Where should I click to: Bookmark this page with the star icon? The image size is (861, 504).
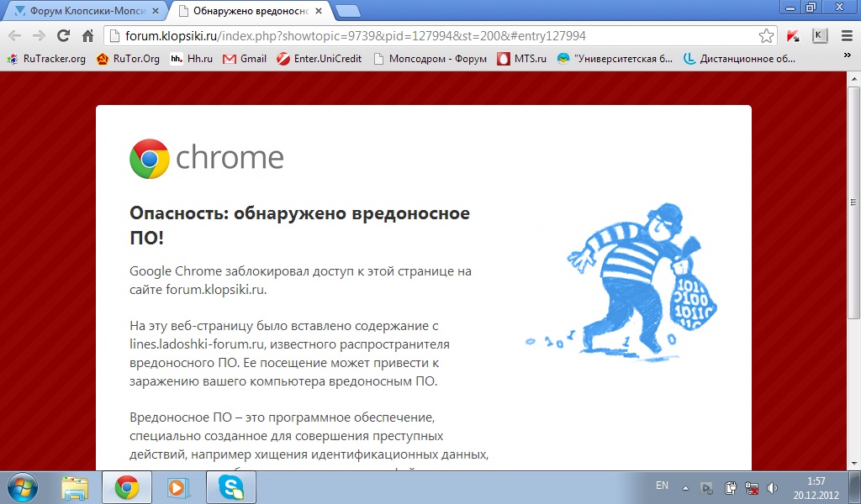click(x=766, y=36)
